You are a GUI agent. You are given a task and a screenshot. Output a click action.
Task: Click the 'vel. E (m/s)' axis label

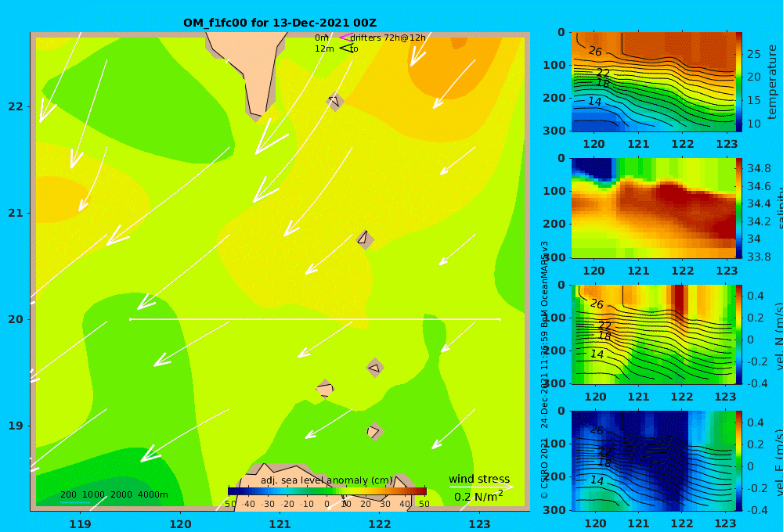coord(779,462)
